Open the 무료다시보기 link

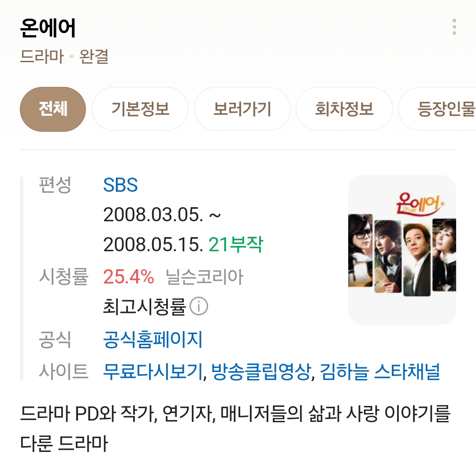point(152,372)
